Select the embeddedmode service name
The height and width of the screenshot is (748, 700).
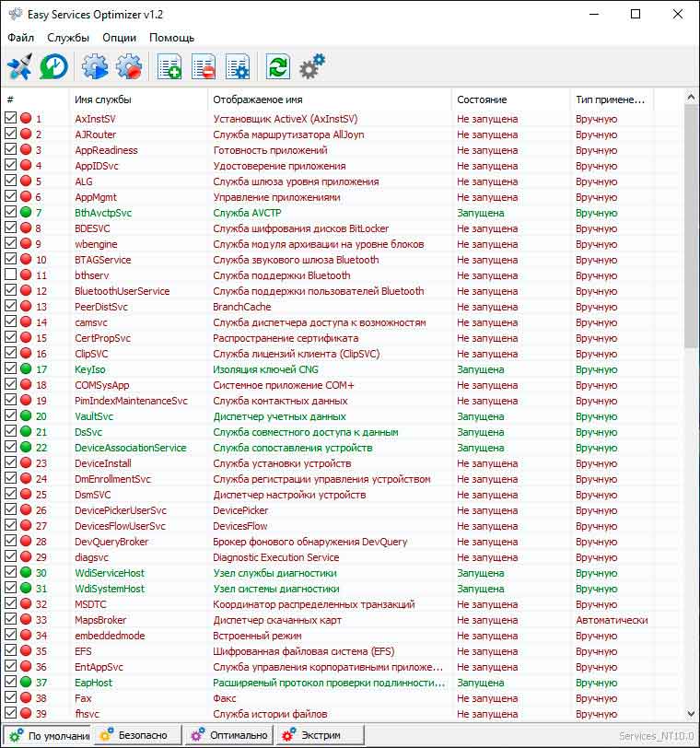click(110, 636)
